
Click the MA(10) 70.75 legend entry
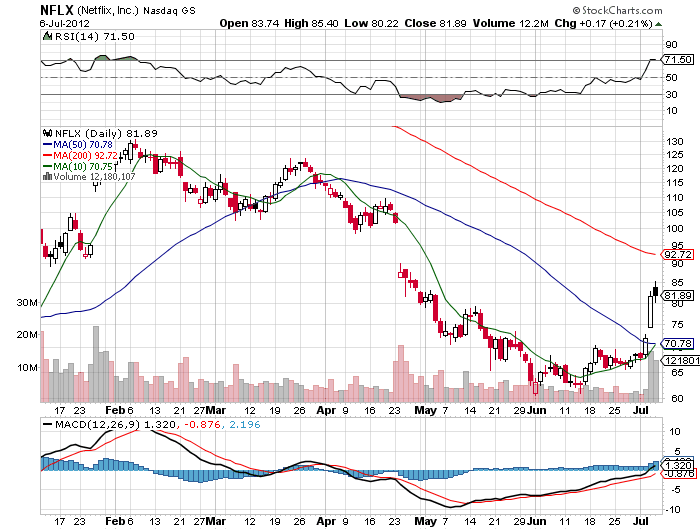pos(78,167)
